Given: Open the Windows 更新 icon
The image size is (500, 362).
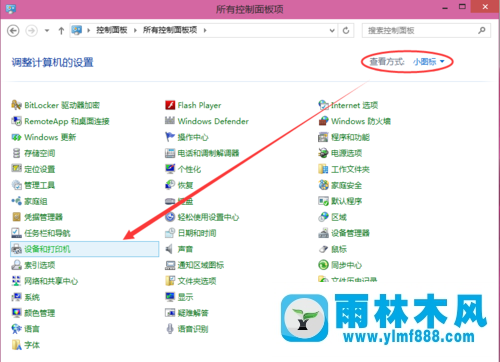Looking at the screenshot, I should point(16,137).
